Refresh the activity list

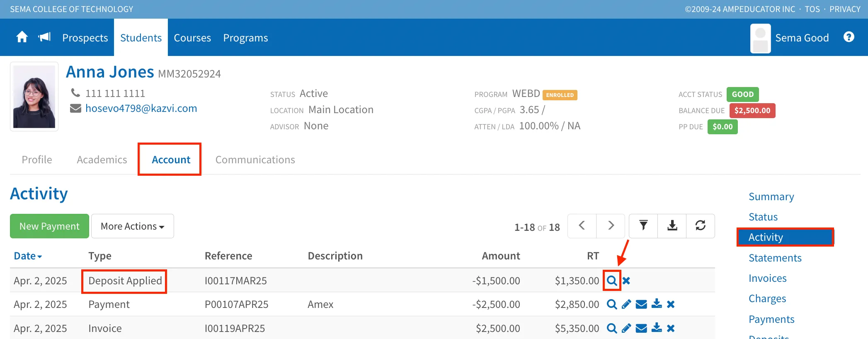click(x=701, y=226)
